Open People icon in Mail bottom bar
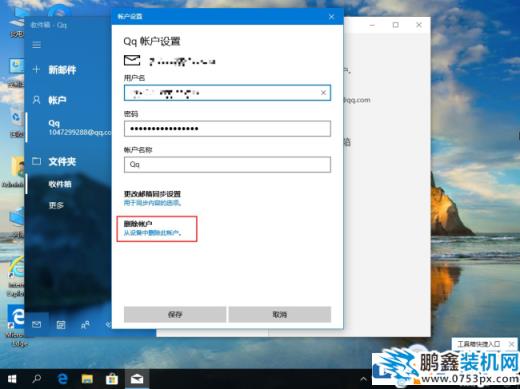This screenshot has height=389, width=520. [85, 324]
